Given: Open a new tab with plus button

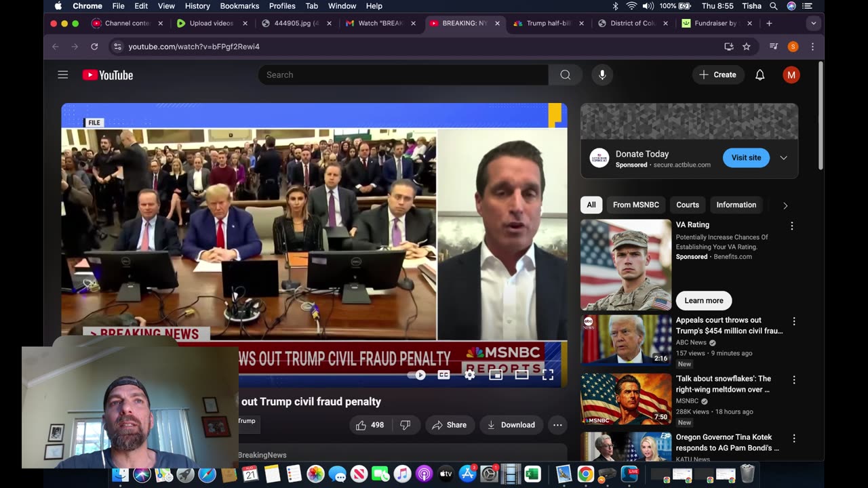Looking at the screenshot, I should pyautogui.click(x=769, y=23).
